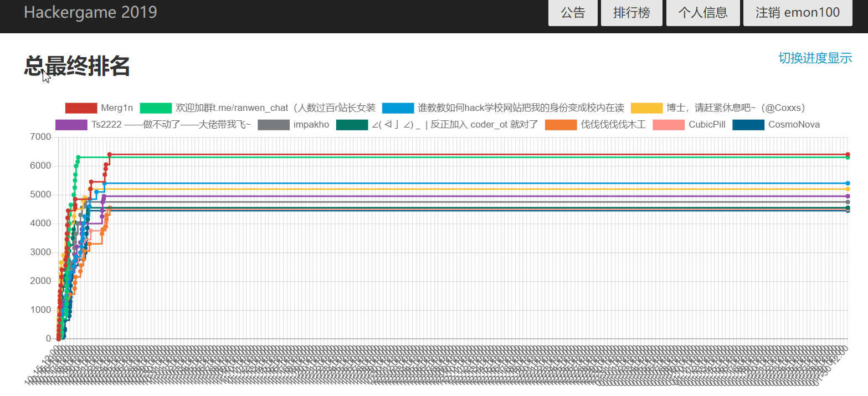Image resolution: width=868 pixels, height=396 pixels.
Task: Select Merg1n's final data point on the chart
Action: [x=848, y=155]
